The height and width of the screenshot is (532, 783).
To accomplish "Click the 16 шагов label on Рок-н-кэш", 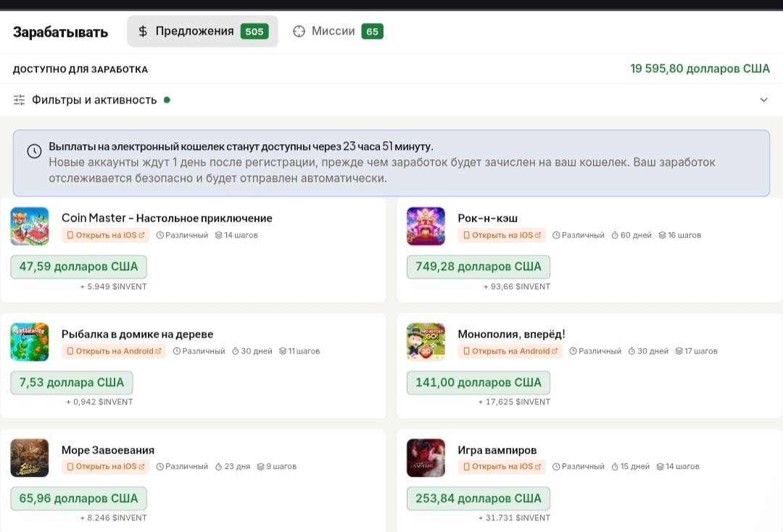I will tap(679, 235).
